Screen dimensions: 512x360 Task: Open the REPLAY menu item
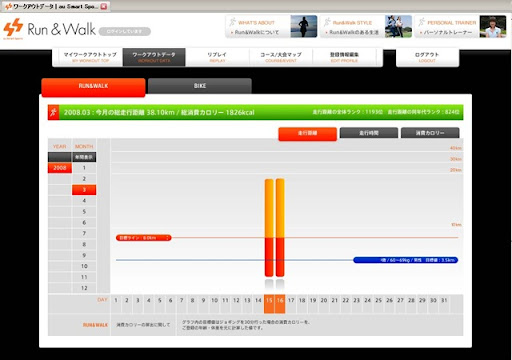217,57
